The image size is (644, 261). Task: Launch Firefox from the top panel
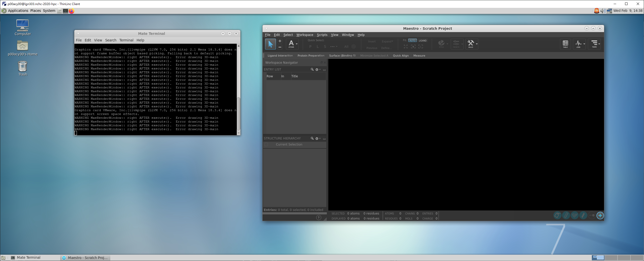click(x=72, y=11)
